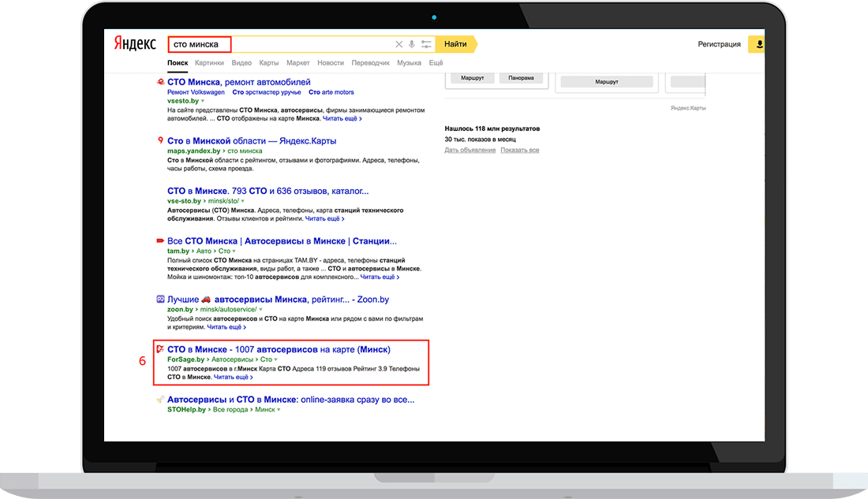The width and height of the screenshot is (868, 499).
Task: Open 'Автосервисы и СТО в Минске: online-заявка' result
Action: coord(290,400)
